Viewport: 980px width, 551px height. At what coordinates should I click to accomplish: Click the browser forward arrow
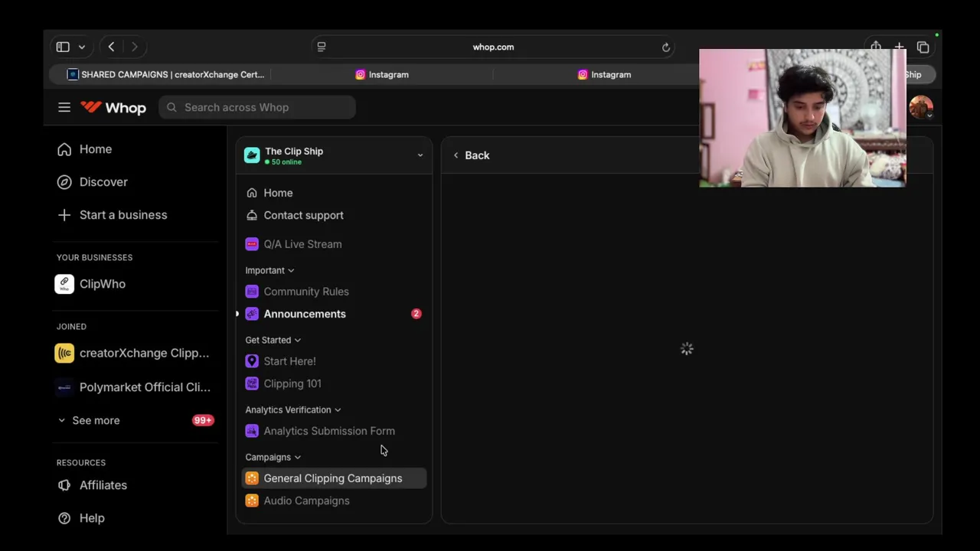tap(134, 47)
